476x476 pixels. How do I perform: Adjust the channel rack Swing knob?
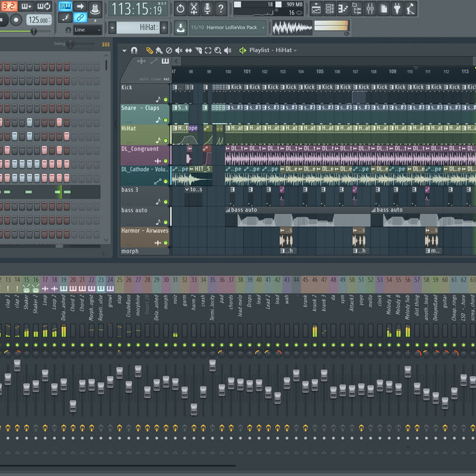coord(70,44)
